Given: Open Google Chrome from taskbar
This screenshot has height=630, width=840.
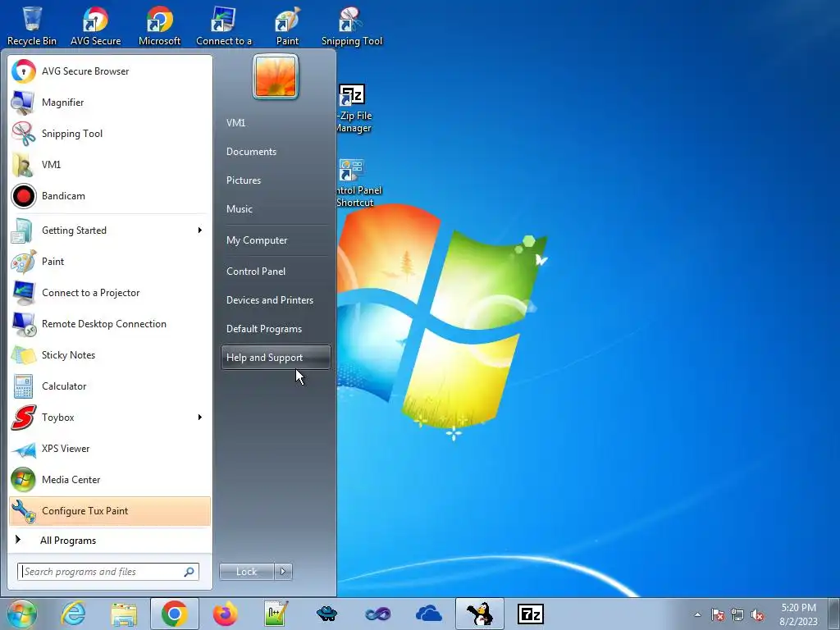Looking at the screenshot, I should (x=174, y=614).
